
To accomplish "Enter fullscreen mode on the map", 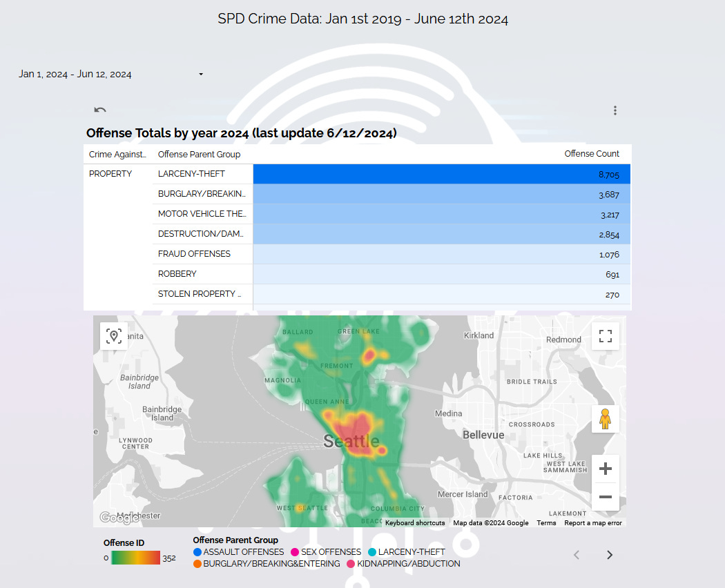I will click(605, 336).
